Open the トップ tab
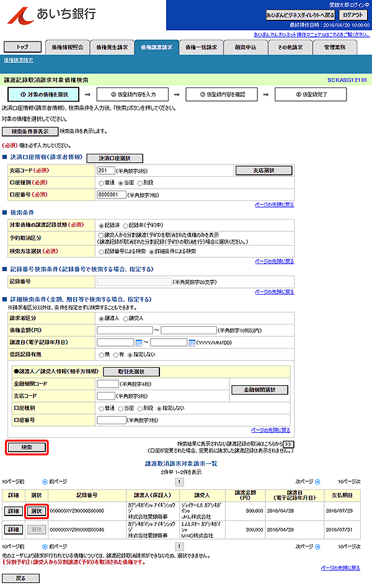The width and height of the screenshot is (372, 588). (22, 47)
